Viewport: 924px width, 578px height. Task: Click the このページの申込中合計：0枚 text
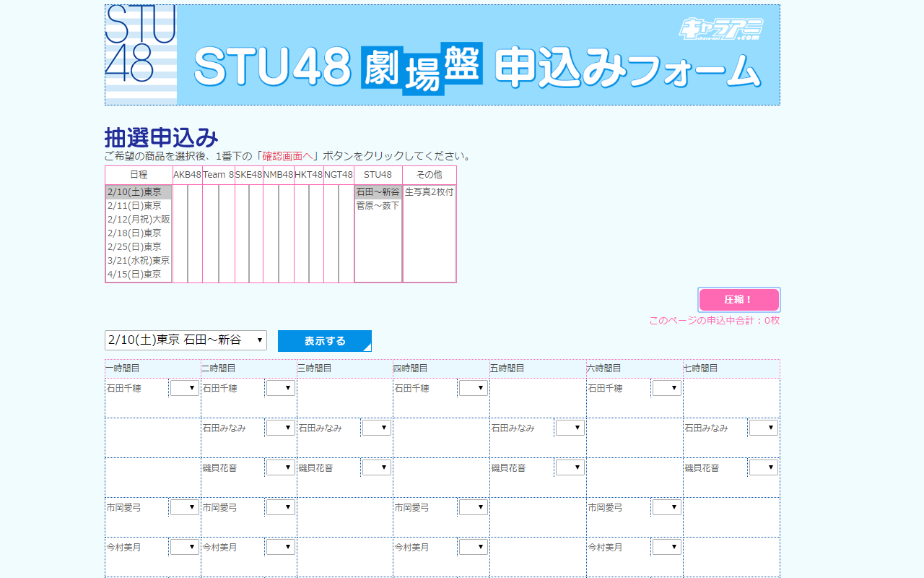point(714,320)
